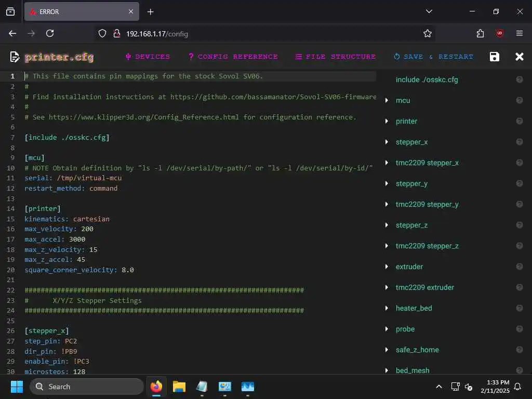The image size is (532, 399).
Task: Open help for include ./osskc.cfg
Action: 519,79
